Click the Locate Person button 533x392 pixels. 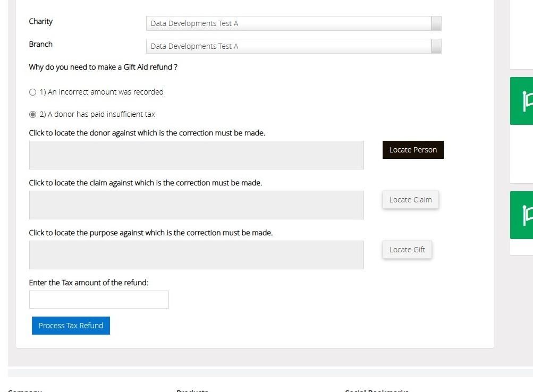click(413, 150)
